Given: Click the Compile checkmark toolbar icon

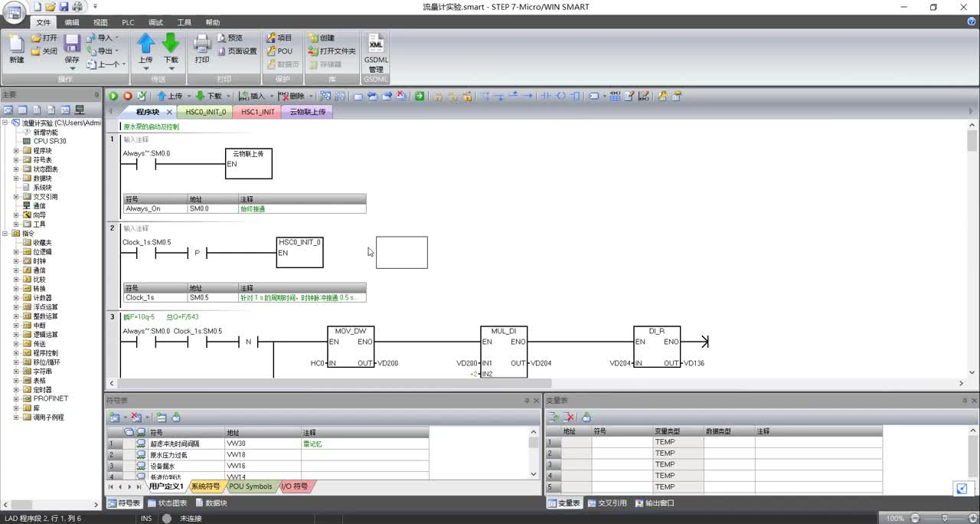Looking at the screenshot, I should 142,96.
